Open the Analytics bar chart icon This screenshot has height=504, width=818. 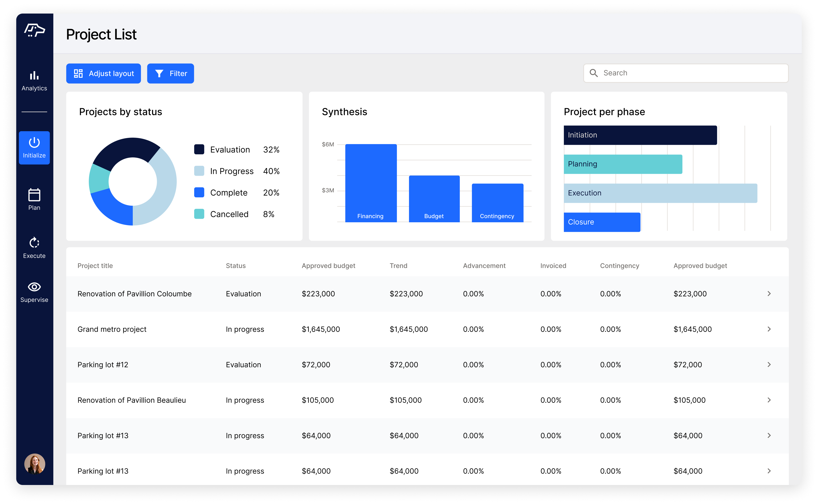[34, 76]
